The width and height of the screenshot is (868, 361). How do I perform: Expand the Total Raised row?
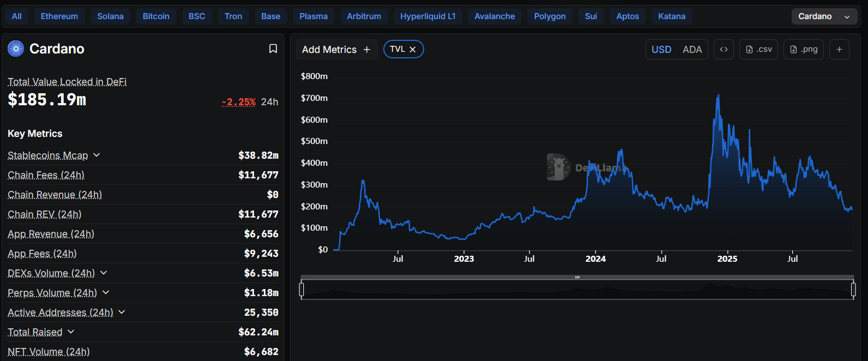coord(71,332)
